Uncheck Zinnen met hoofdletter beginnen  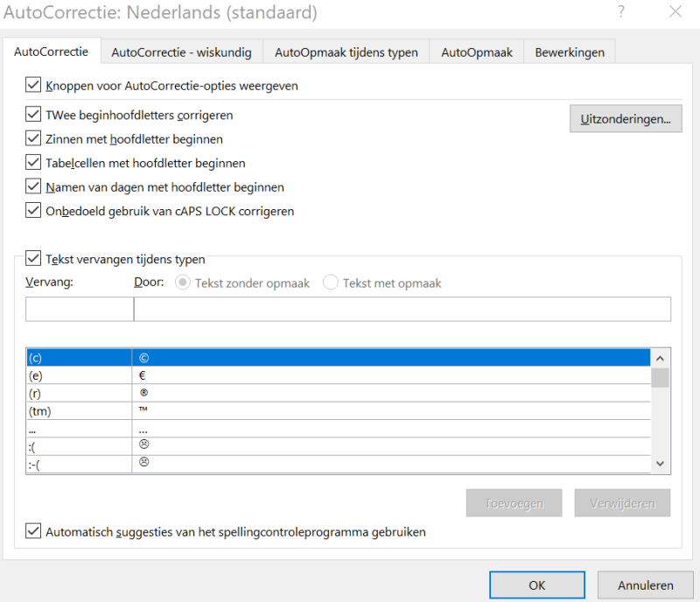34,138
